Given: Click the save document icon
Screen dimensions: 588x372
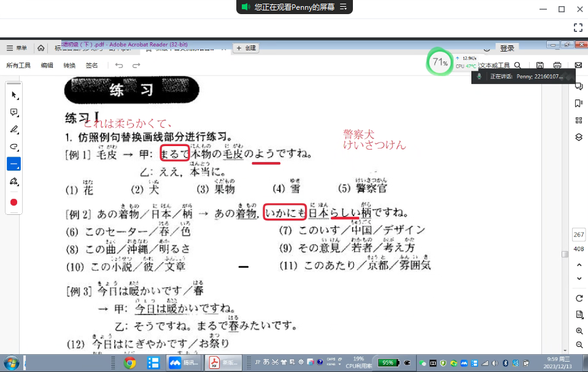Looking at the screenshot, I should (540, 65).
